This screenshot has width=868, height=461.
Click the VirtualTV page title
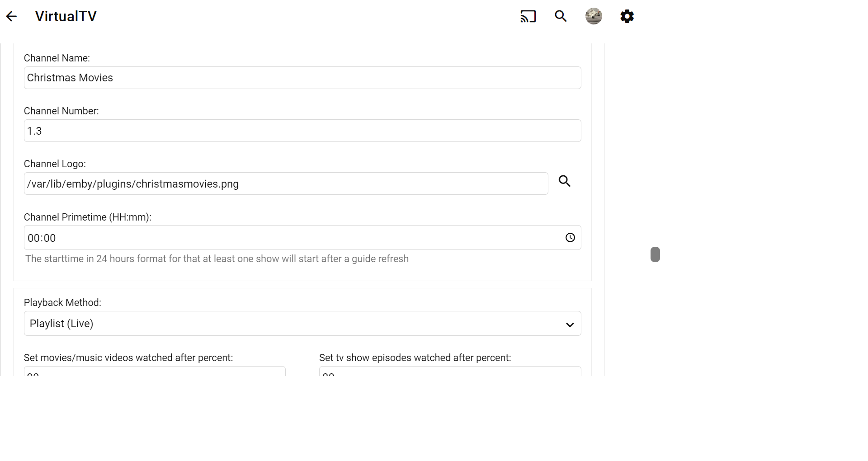tap(66, 17)
